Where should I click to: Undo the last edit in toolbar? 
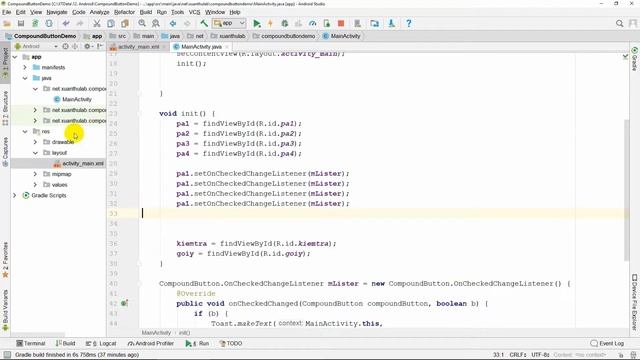tap(66, 23)
